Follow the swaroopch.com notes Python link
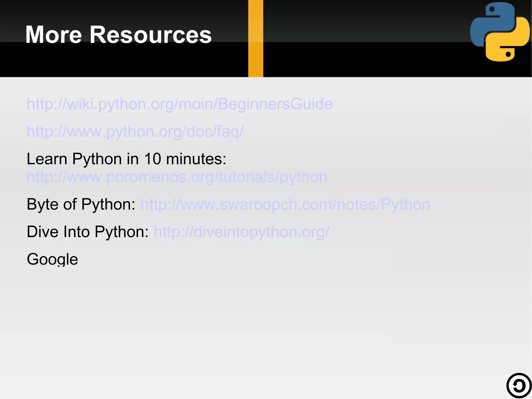Viewport: 532px width, 399px height. (x=285, y=204)
